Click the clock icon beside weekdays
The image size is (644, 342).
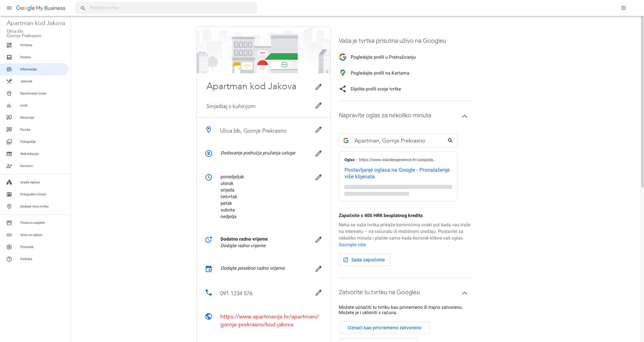point(209,177)
